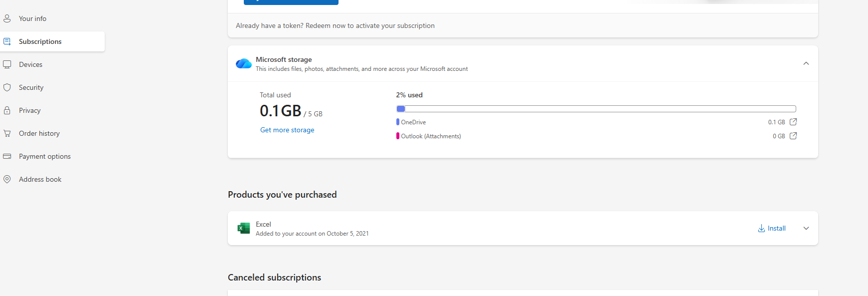Click the 2% used text
The image size is (868, 296).
click(409, 95)
